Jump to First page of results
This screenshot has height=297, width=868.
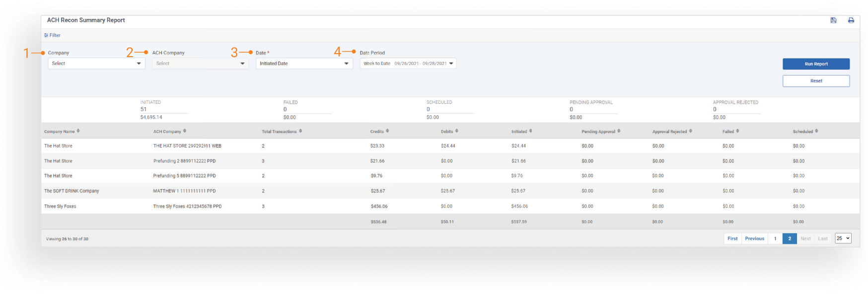click(732, 239)
